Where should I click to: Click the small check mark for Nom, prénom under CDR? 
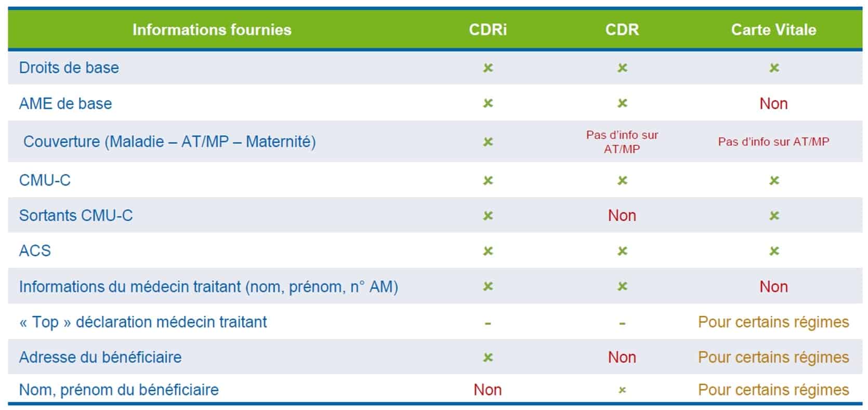(622, 390)
